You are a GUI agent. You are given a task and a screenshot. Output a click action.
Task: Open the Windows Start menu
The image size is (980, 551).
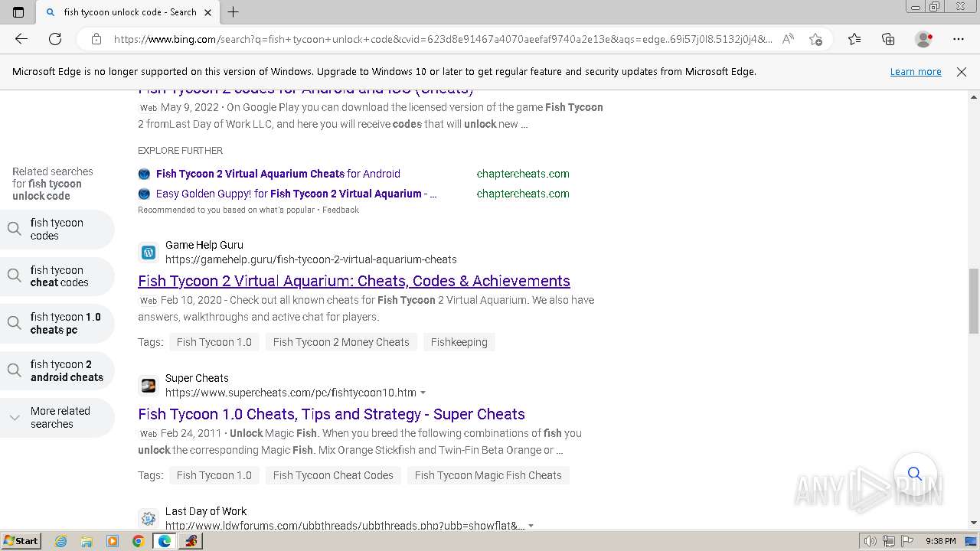coord(21,541)
